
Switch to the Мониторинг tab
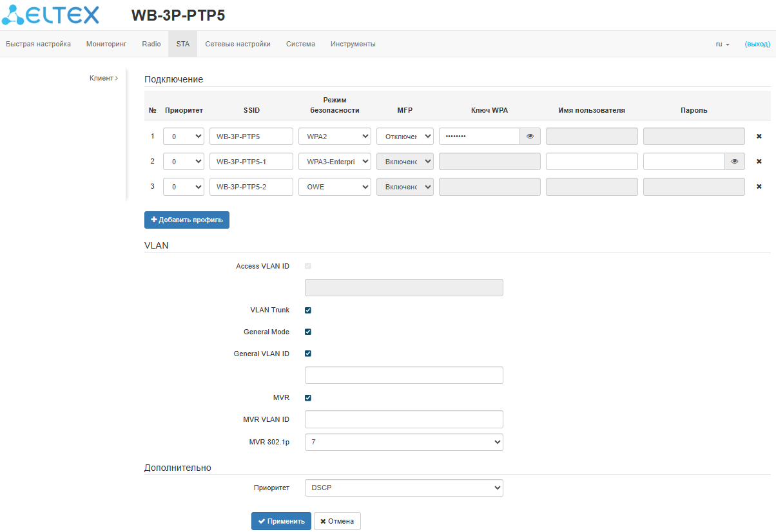[x=106, y=44]
